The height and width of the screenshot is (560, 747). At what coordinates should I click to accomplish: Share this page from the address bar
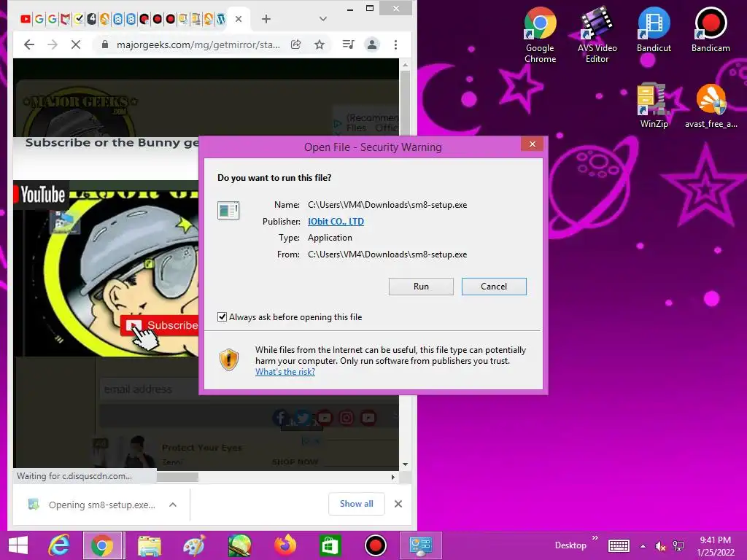tap(296, 44)
